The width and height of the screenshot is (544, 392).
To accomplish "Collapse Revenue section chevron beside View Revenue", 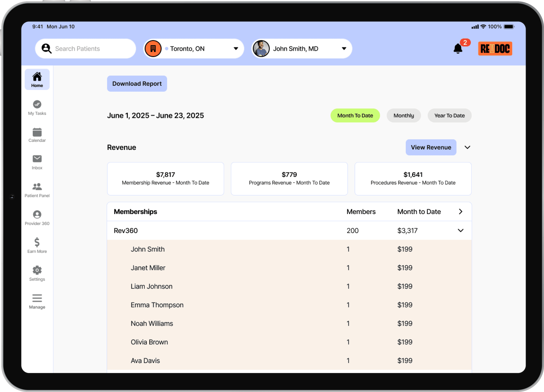I will [467, 147].
